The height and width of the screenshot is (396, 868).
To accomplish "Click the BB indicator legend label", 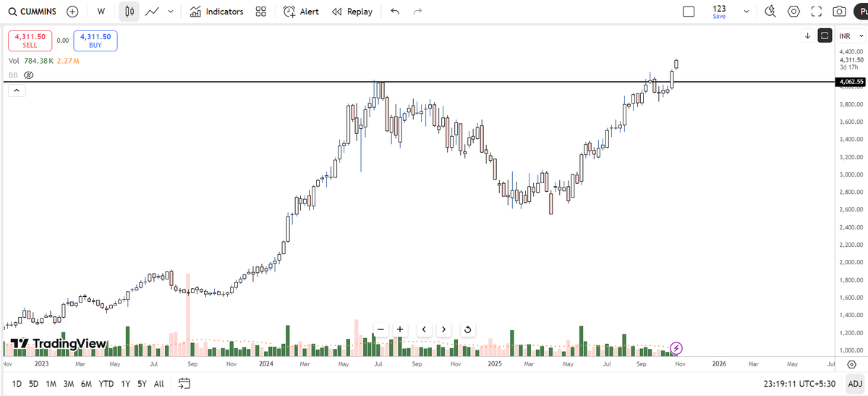I will point(13,75).
